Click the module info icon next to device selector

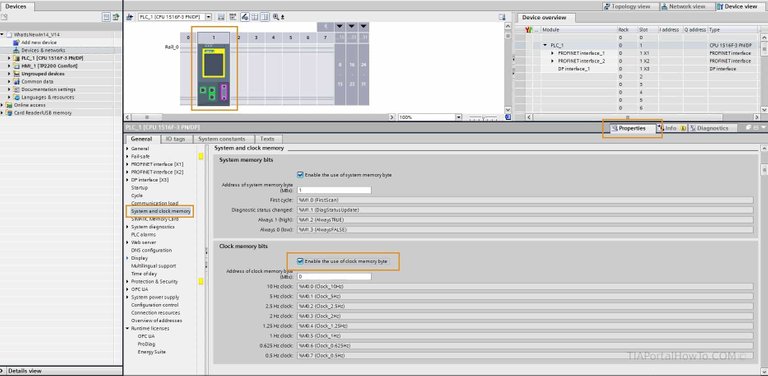(221, 17)
